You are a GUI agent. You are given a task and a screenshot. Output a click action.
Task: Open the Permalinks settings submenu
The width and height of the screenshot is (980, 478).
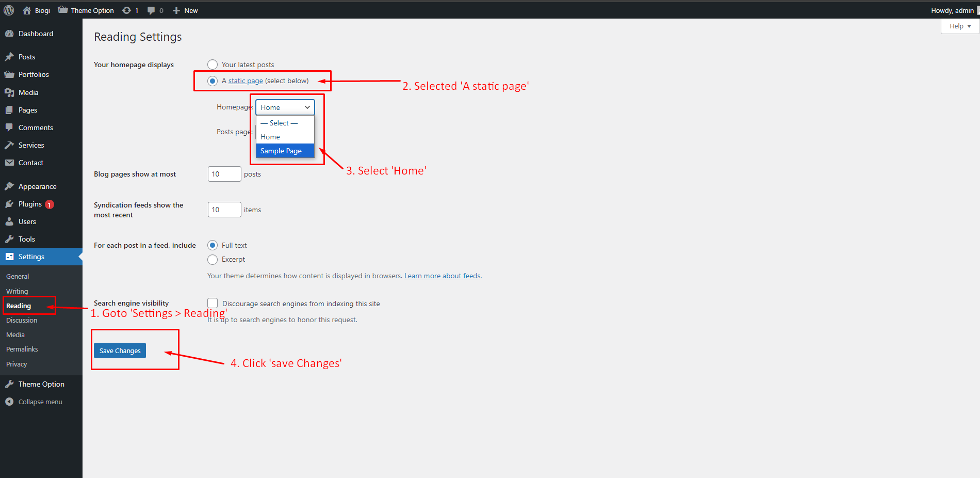pos(22,349)
